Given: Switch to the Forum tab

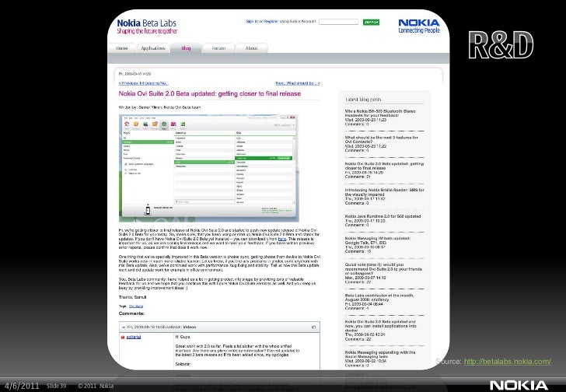Looking at the screenshot, I should tap(218, 48).
